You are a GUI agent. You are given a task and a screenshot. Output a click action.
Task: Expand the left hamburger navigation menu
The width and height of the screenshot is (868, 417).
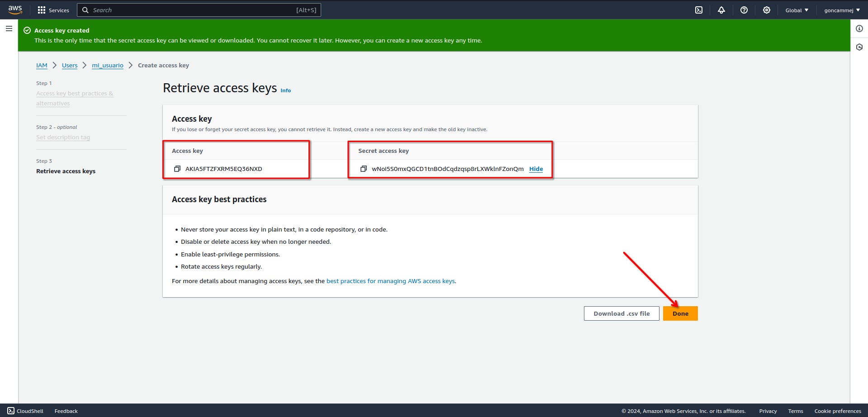click(x=9, y=28)
